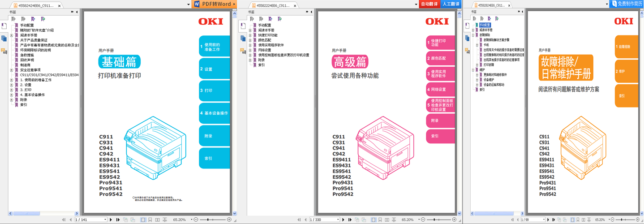This screenshot has height=224, width=644.
Task: Expand 阅读本手册 bookmark in left window
Action: point(12,35)
